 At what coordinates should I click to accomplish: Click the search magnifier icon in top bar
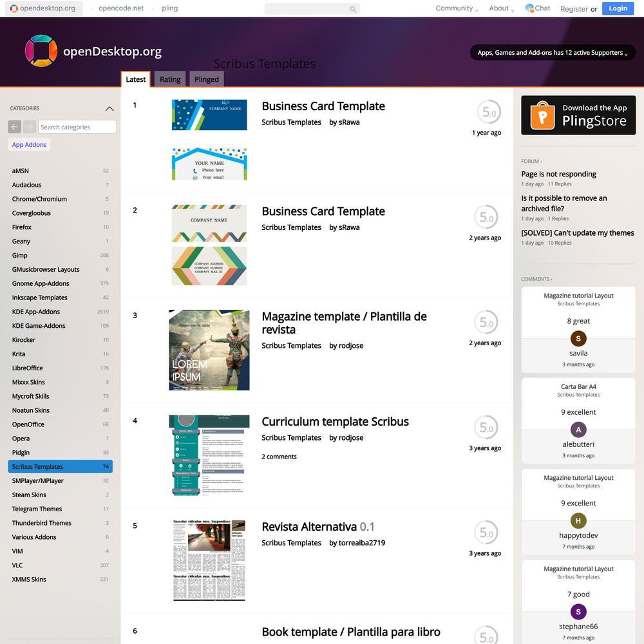tap(353, 9)
